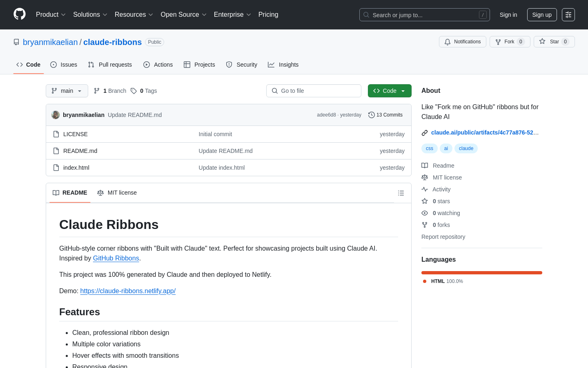Select the MIT license tab
The width and height of the screenshot is (588, 368).
[x=117, y=193]
